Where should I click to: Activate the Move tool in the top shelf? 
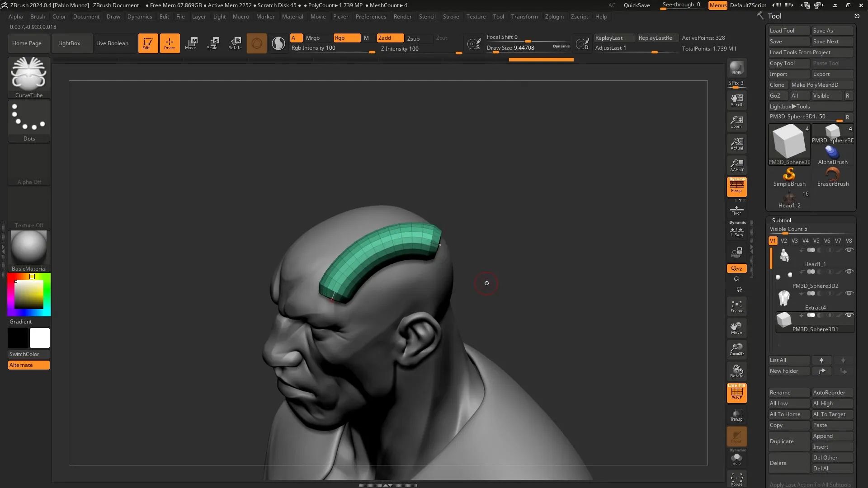tap(191, 43)
